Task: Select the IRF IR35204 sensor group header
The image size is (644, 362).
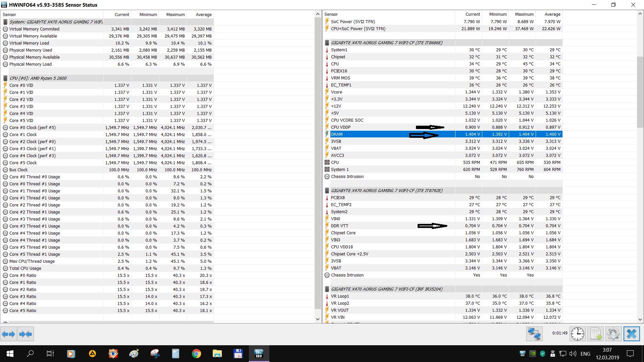Action: (386, 289)
